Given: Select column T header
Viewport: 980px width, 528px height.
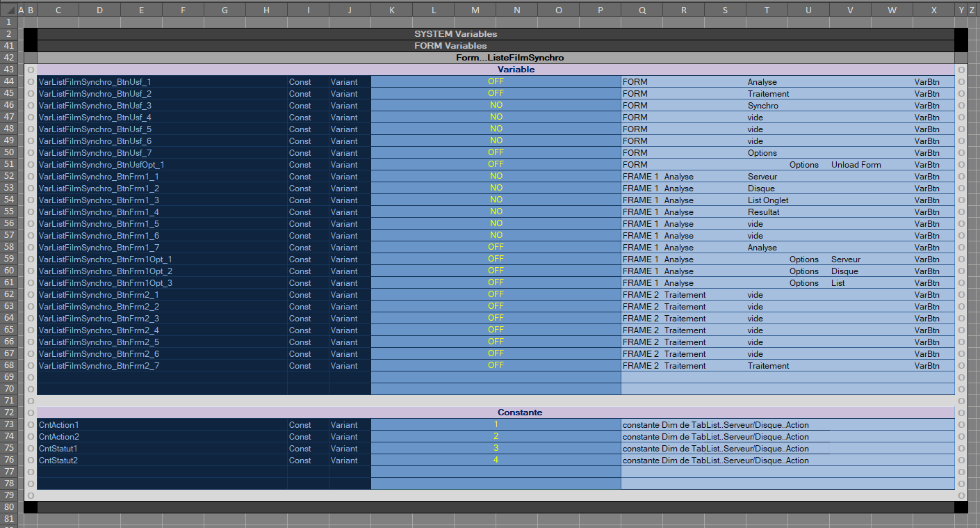Looking at the screenshot, I should point(767,10).
